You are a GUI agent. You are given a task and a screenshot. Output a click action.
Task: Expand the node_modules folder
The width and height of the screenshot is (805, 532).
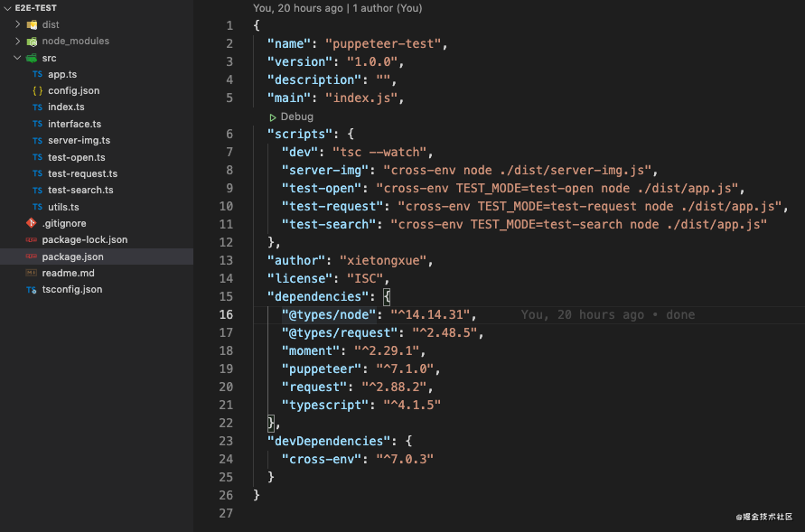pos(18,41)
